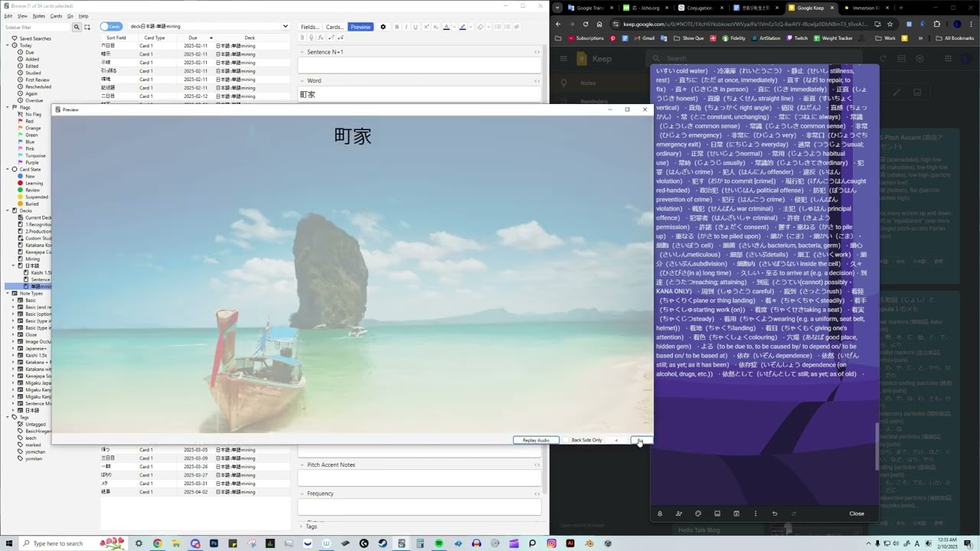Screen dimensions: 980x551
Task: Click the sidebar selection tool icon
Action: pos(87,27)
